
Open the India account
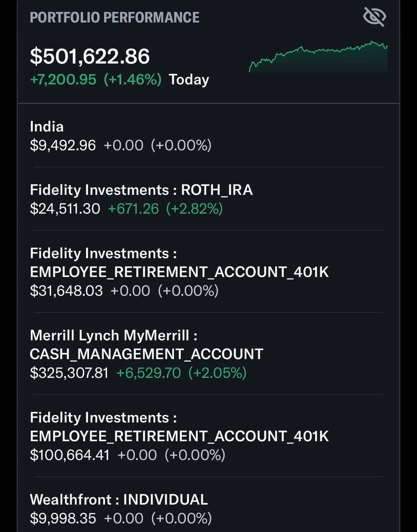coord(47,127)
